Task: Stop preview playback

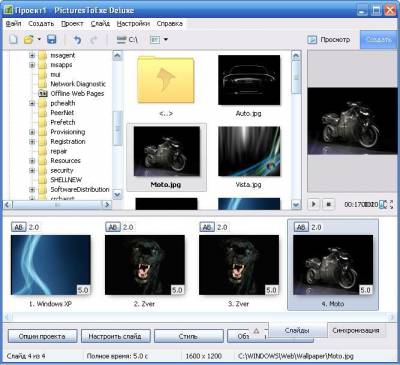Action: click(x=328, y=204)
